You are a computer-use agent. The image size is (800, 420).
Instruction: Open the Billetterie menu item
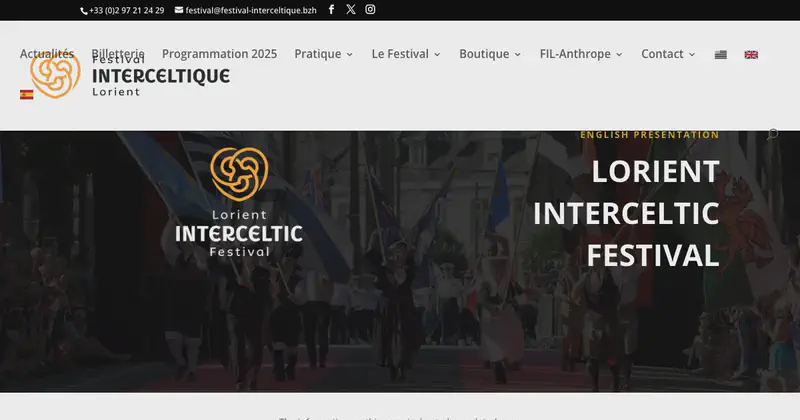click(x=118, y=54)
